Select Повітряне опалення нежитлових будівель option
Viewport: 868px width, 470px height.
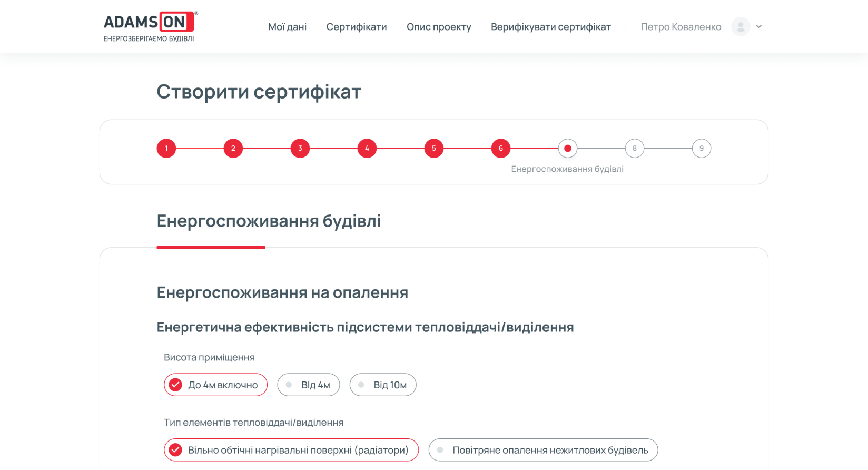543,451
